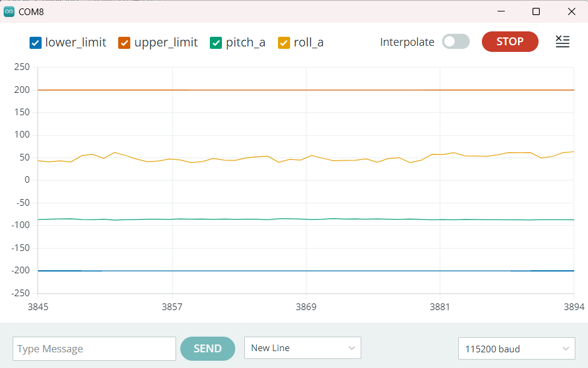The width and height of the screenshot is (588, 368).
Task: Open the New Line ending dropdown
Action: click(303, 347)
